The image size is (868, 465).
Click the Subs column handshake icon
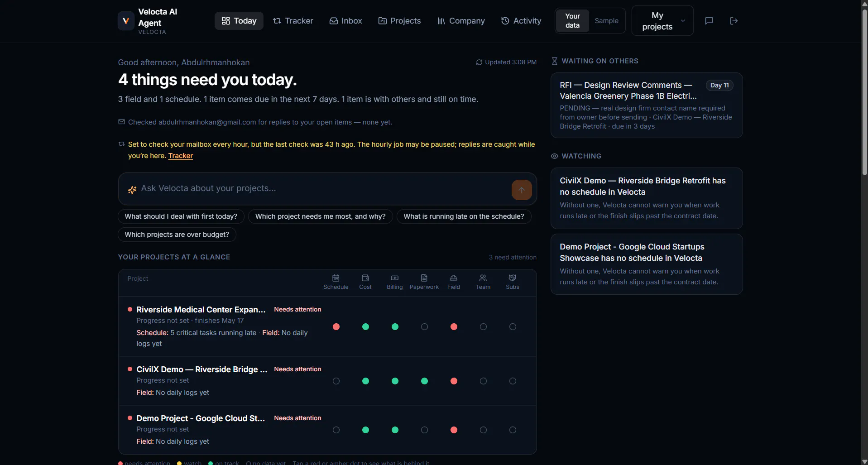pyautogui.click(x=513, y=278)
